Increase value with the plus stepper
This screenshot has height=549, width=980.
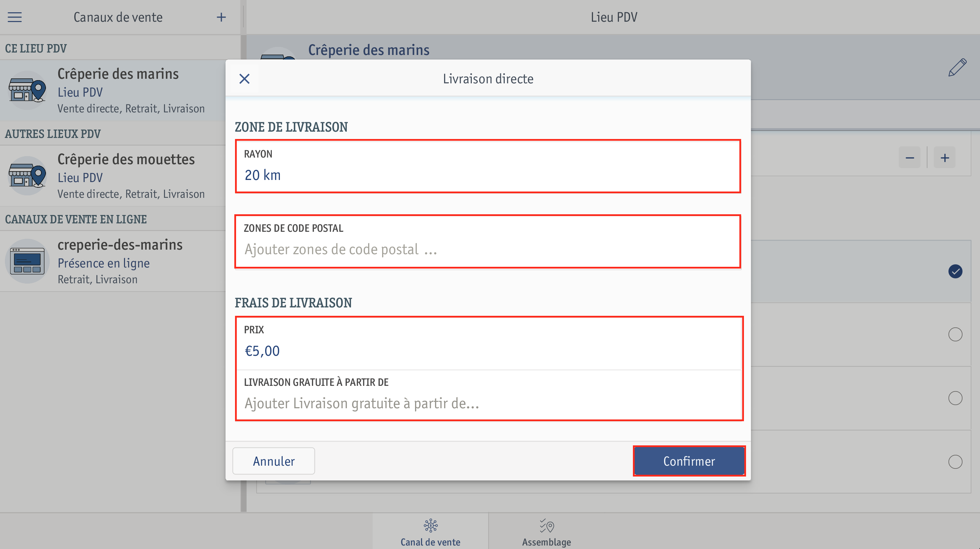point(945,158)
